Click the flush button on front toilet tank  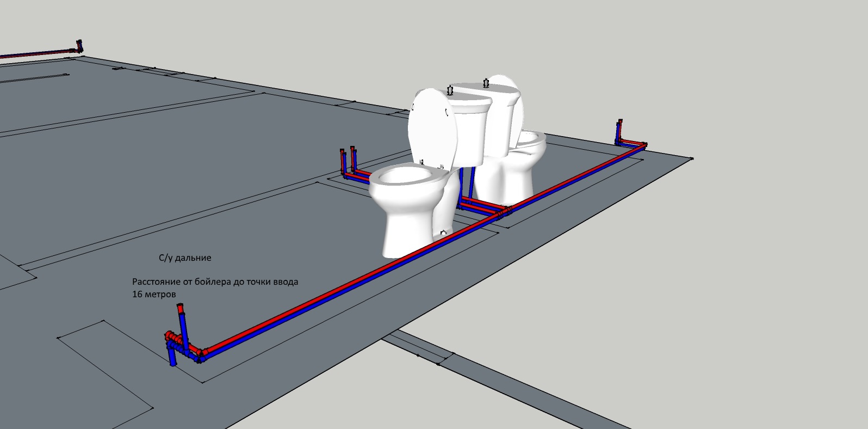(x=450, y=90)
